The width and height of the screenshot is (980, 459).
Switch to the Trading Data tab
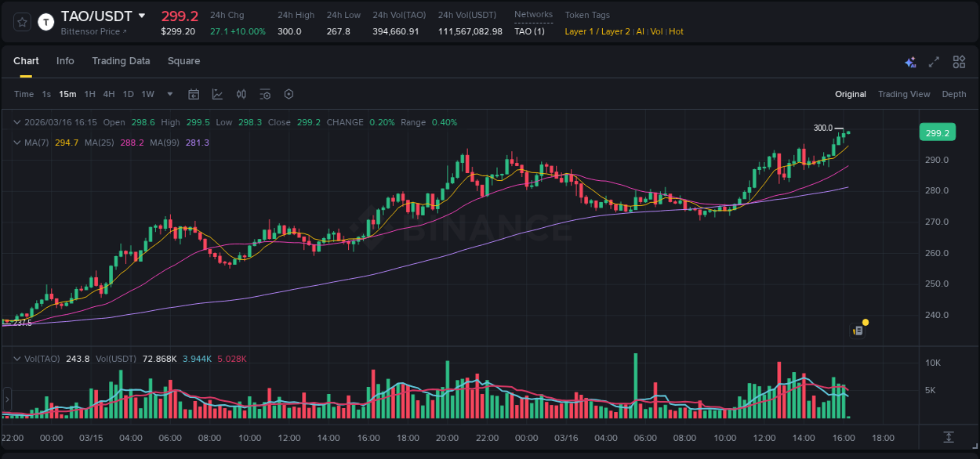pyautogui.click(x=121, y=60)
